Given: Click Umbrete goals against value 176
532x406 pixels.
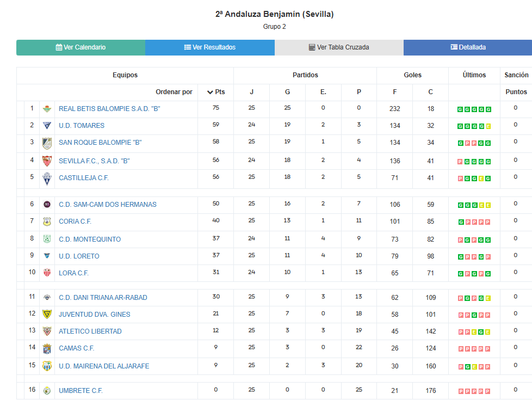Looking at the screenshot, I should [x=431, y=391].
